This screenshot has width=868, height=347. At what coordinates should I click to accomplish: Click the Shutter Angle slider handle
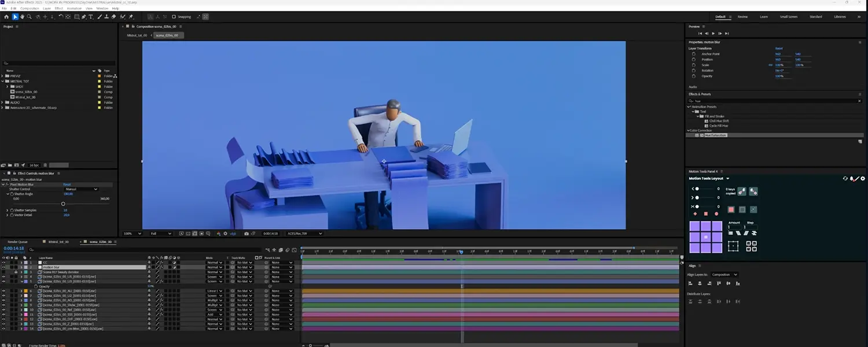[63, 204]
